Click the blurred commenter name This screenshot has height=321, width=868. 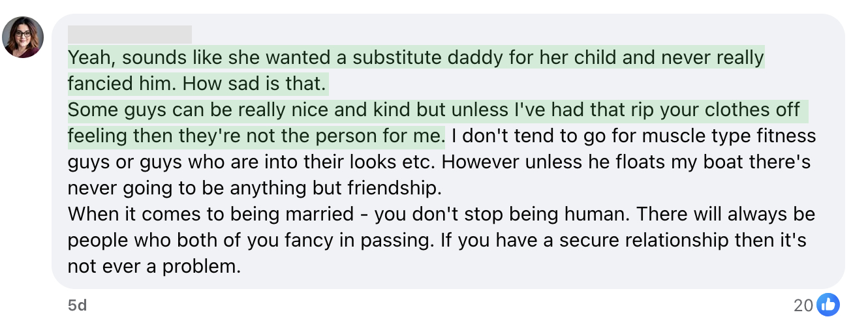coord(130,35)
